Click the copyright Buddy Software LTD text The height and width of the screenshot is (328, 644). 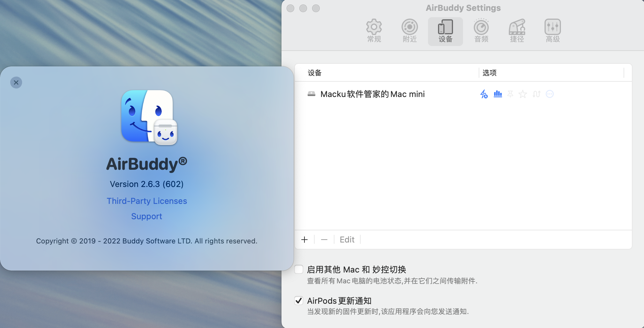click(147, 241)
